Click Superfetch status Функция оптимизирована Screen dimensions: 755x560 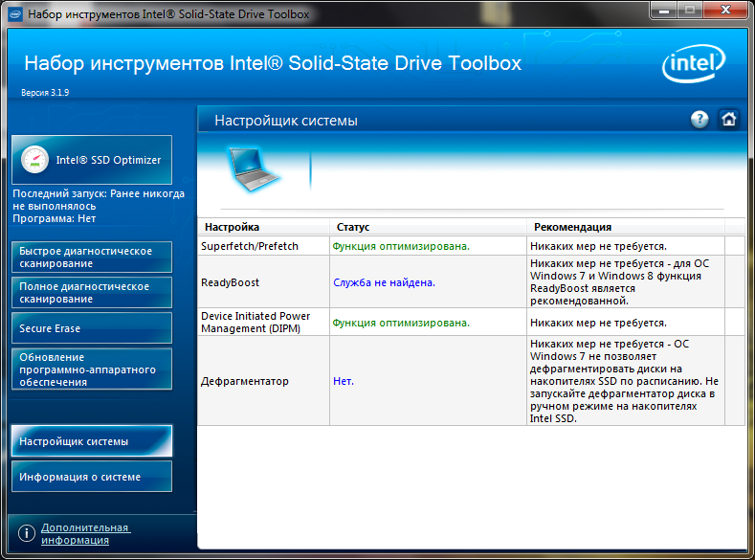pyautogui.click(x=401, y=246)
